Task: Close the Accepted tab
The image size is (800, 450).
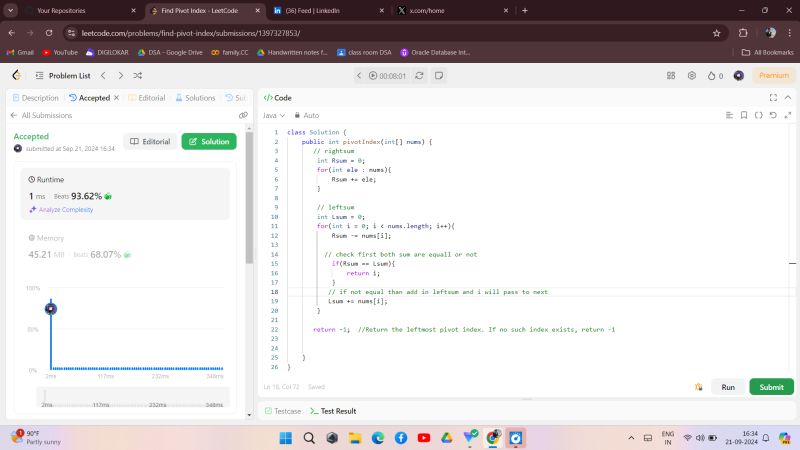Action: point(116,97)
